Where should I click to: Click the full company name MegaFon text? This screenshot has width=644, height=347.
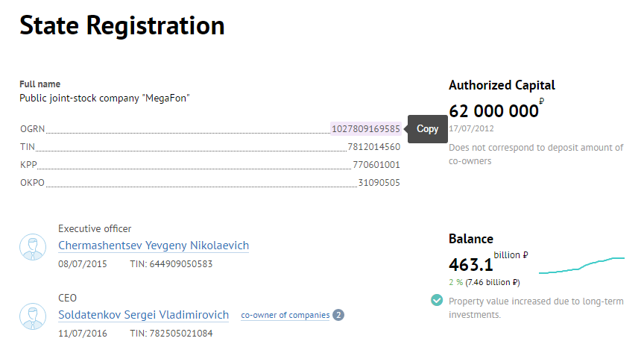[104, 99]
